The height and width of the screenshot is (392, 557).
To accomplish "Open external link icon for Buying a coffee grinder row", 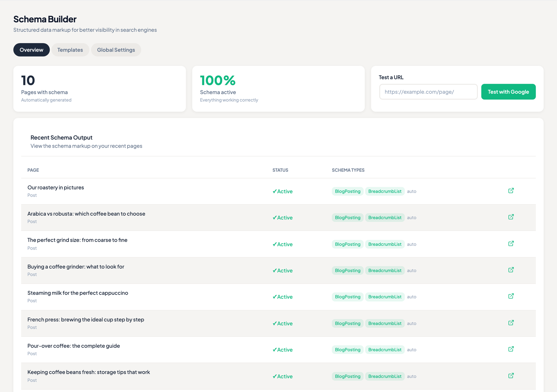I will (511, 270).
